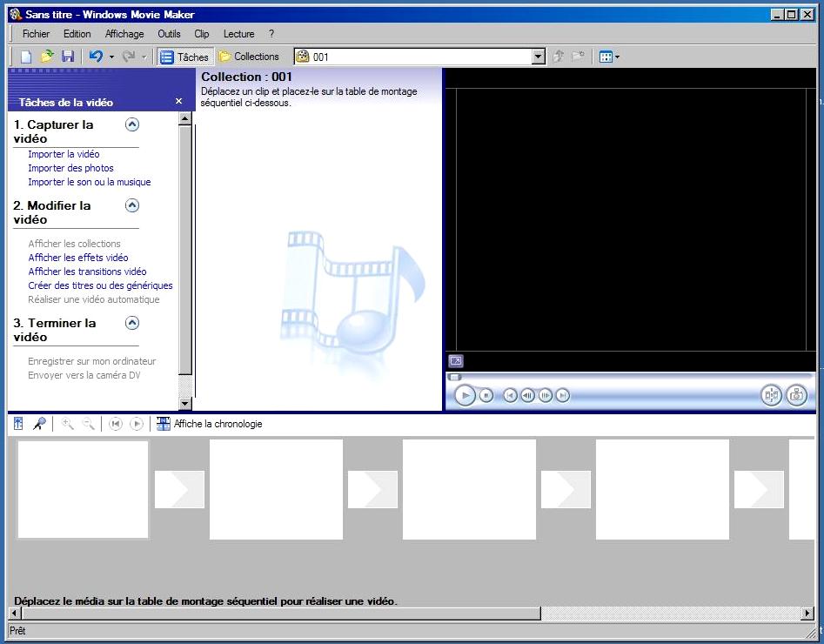Go up one level with the folder-up icon
This screenshot has width=824, height=644.
tap(558, 57)
